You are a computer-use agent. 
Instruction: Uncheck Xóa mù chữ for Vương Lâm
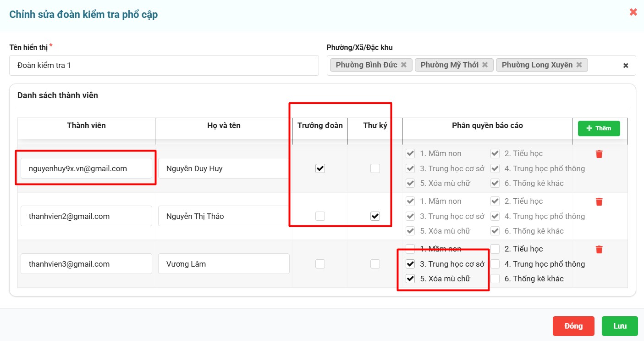coord(410,279)
